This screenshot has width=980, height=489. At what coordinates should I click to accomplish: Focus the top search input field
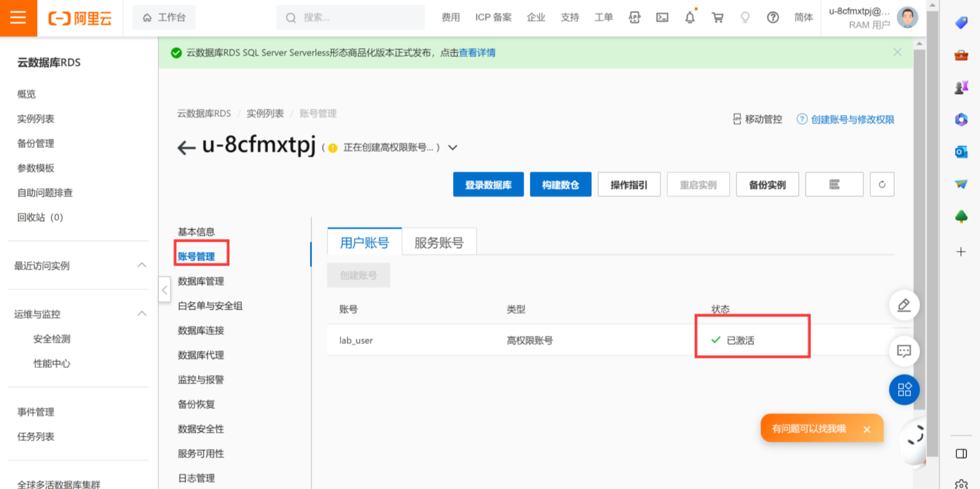(350, 17)
